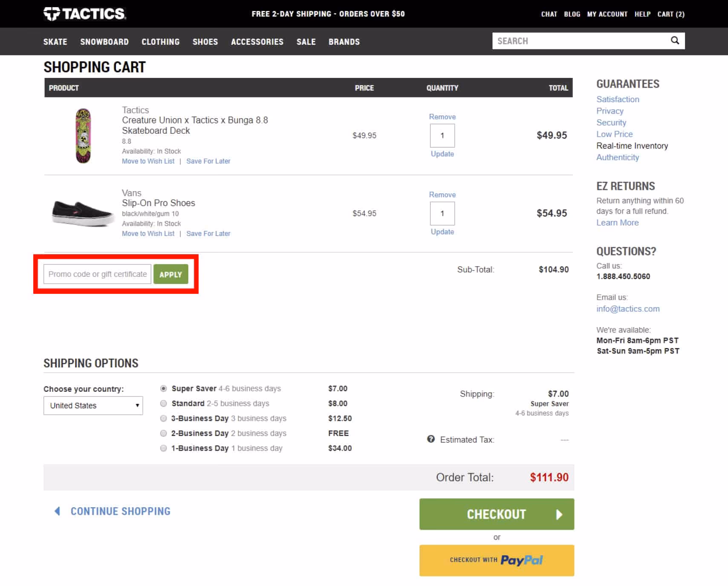The image size is (728, 586).
Task: Click the free 2-day shipping banner
Action: tap(328, 14)
